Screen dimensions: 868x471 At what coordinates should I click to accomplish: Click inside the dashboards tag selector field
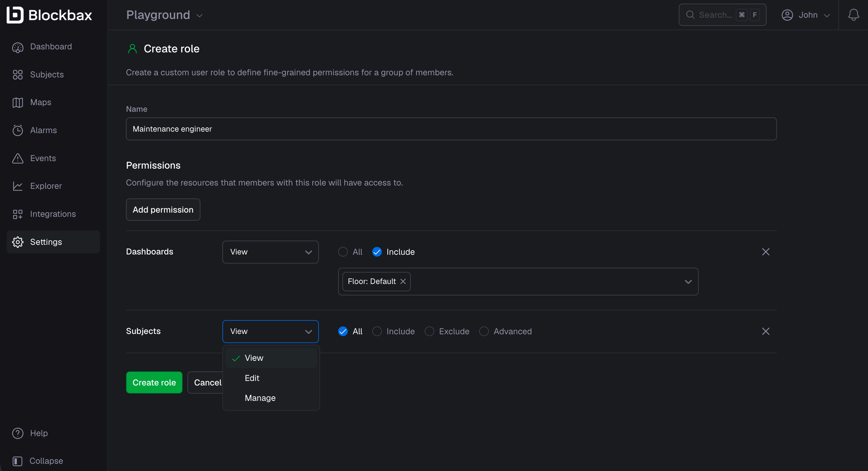click(x=518, y=282)
